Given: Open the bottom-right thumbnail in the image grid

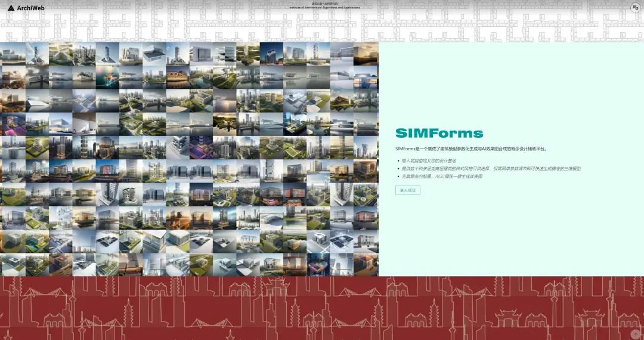Looking at the screenshot, I should pos(366,264).
